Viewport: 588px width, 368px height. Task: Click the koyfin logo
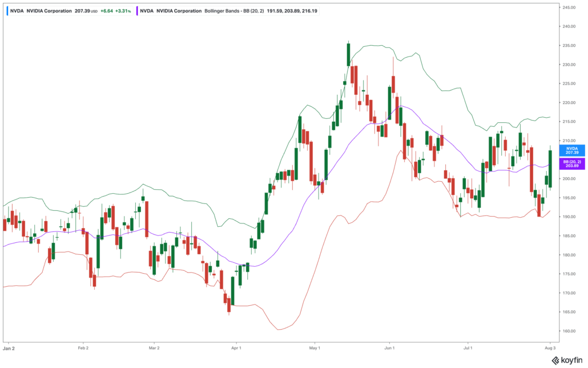click(x=567, y=361)
